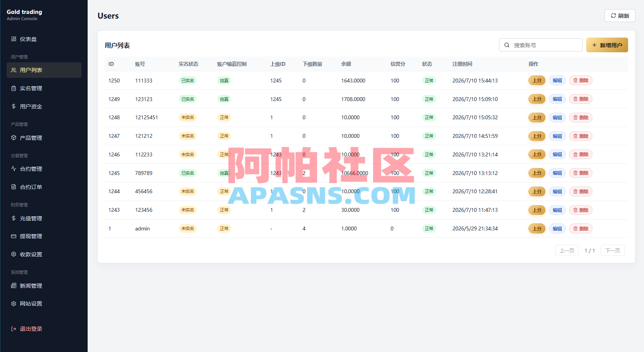
Task: Click the 下一页 next page button
Action: [613, 251]
